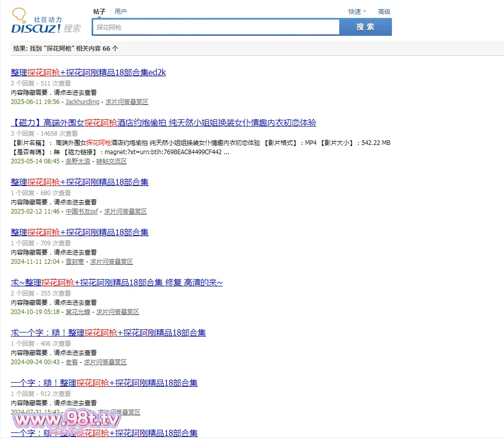Open author 中国书友sxf's profile
The height and width of the screenshot is (439, 504).
point(82,212)
